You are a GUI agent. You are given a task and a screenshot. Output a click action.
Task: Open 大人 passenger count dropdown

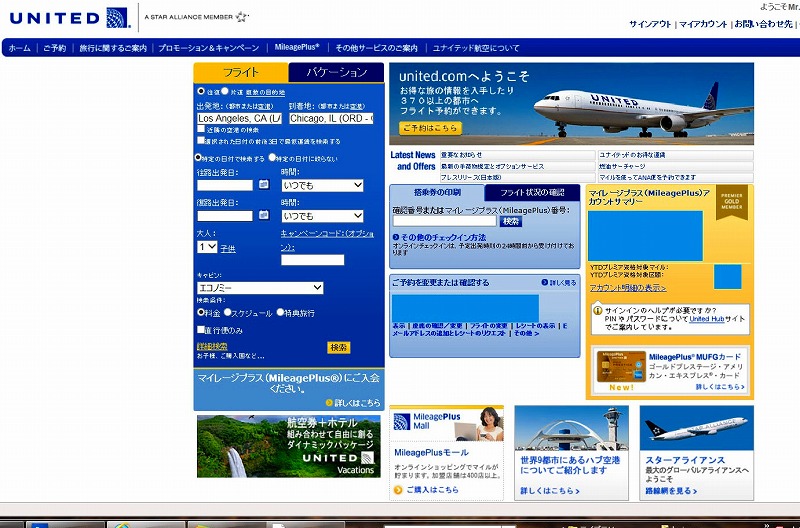207,247
